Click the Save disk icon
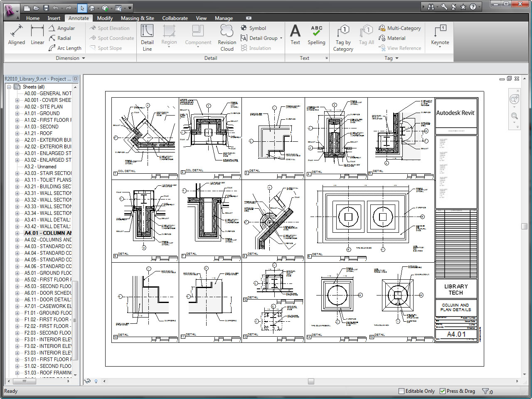This screenshot has width=532, height=399. point(46,8)
